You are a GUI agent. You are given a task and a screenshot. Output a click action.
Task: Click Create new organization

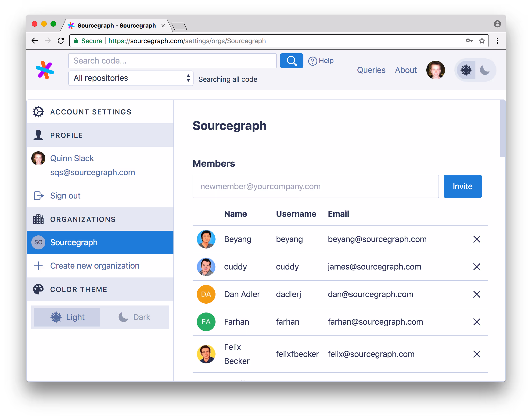(x=95, y=266)
